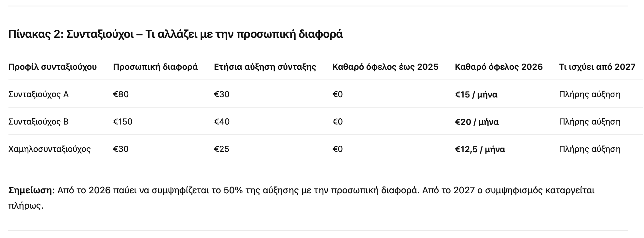Click the 'Προσωπική διαφορά' column header

click(155, 67)
